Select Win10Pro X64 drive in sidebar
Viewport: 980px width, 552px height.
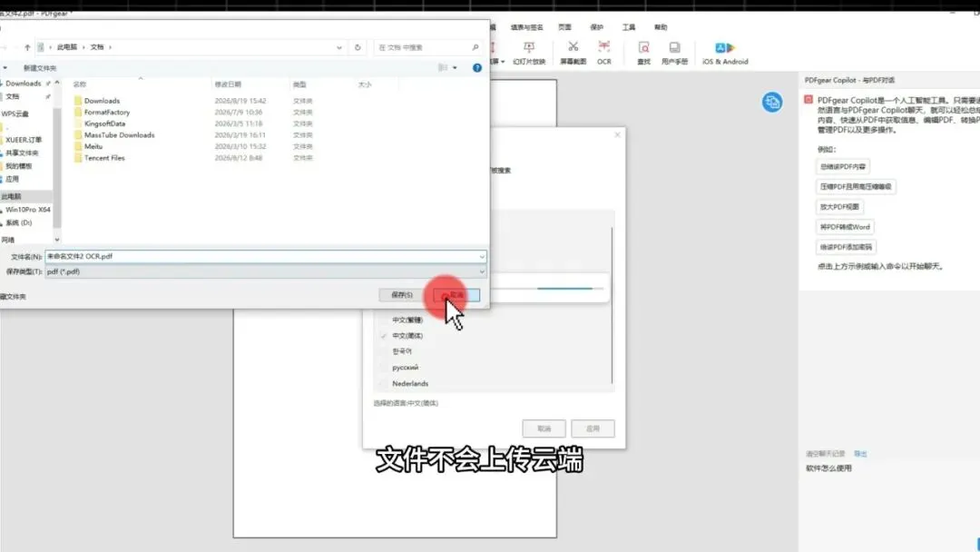[x=27, y=210]
